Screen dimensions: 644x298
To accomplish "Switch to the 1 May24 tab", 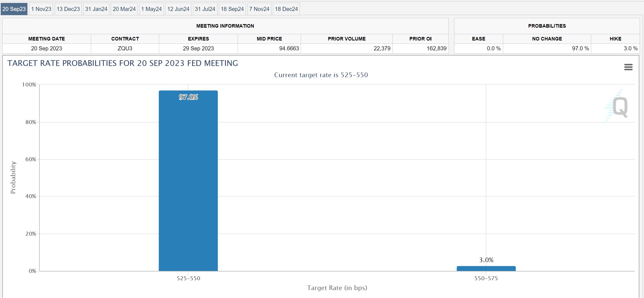I will click(x=151, y=9).
